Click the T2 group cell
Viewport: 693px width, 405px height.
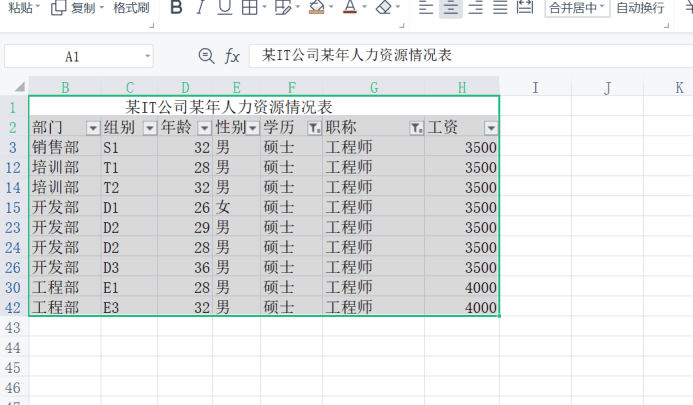[x=129, y=187]
